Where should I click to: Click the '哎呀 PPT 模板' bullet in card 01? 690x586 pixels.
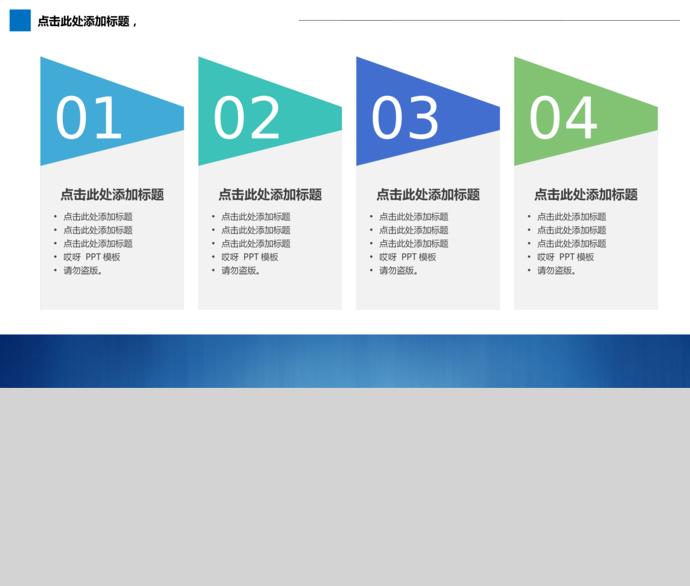pos(92,257)
